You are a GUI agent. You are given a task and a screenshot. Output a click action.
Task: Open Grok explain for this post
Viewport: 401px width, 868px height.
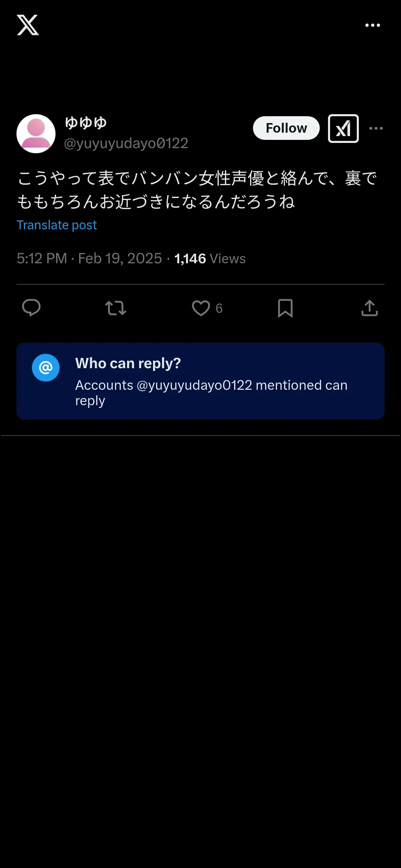[x=343, y=129]
